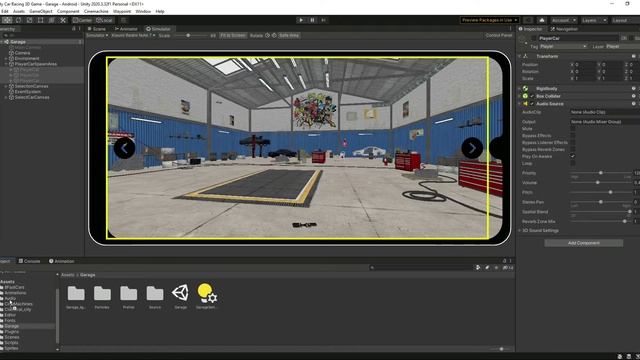This screenshot has width=640, height=360.
Task: Uncheck Play On Awake
Action: coord(573,156)
